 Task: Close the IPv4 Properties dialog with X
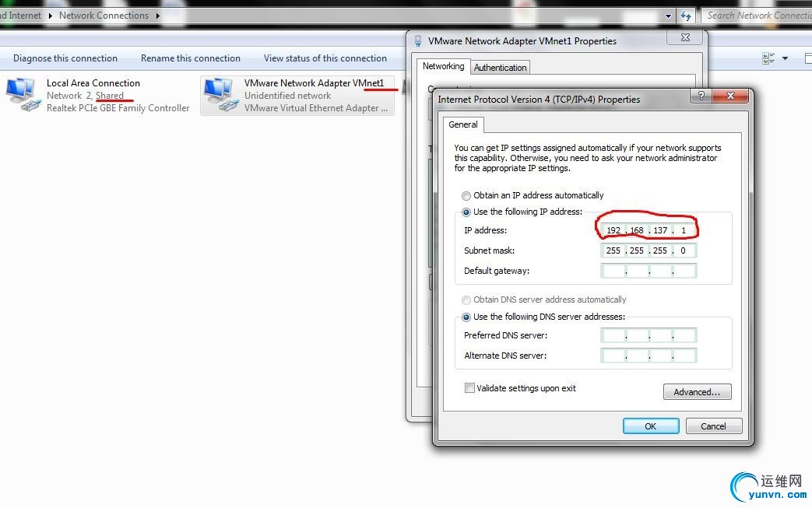tap(730, 96)
